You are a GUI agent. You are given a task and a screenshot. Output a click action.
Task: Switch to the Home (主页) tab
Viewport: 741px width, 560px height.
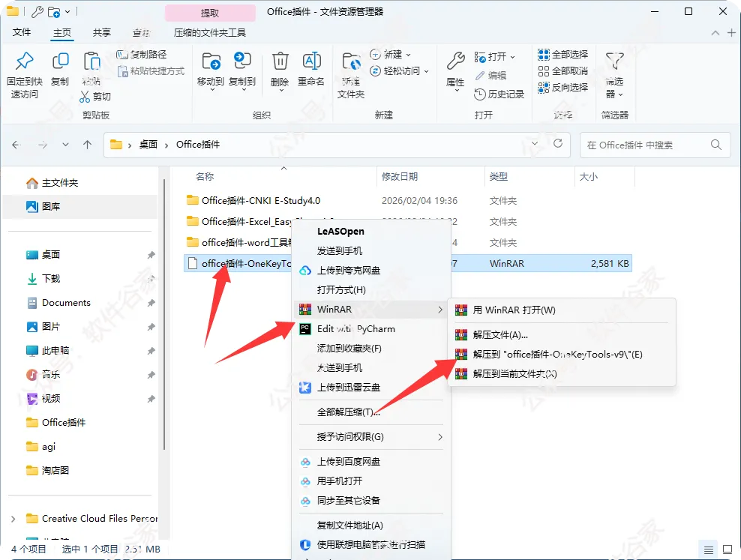pyautogui.click(x=62, y=32)
